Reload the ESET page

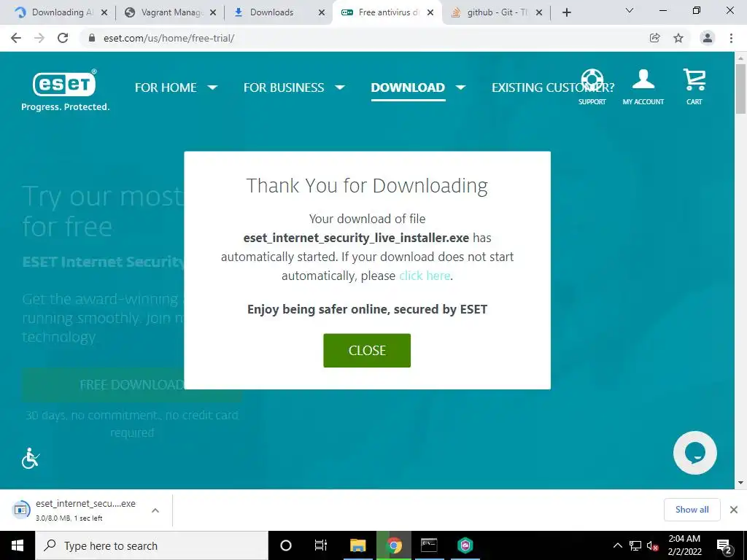pos(63,38)
